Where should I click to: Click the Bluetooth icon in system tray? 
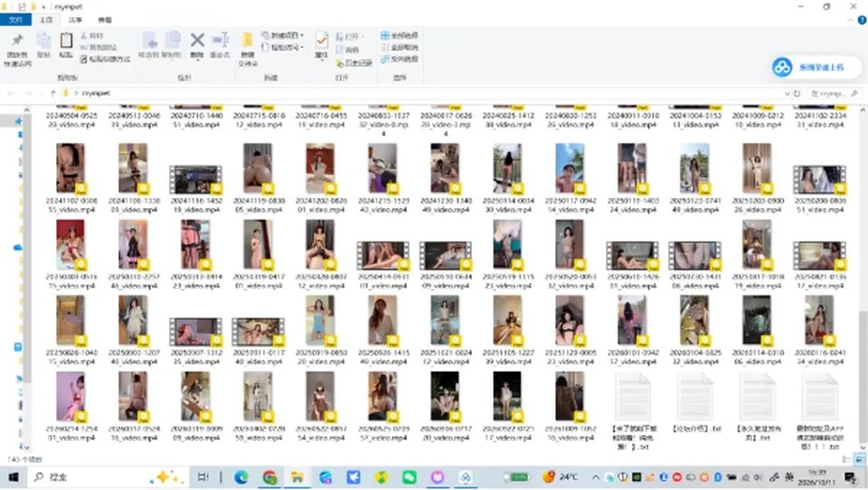[x=717, y=477]
